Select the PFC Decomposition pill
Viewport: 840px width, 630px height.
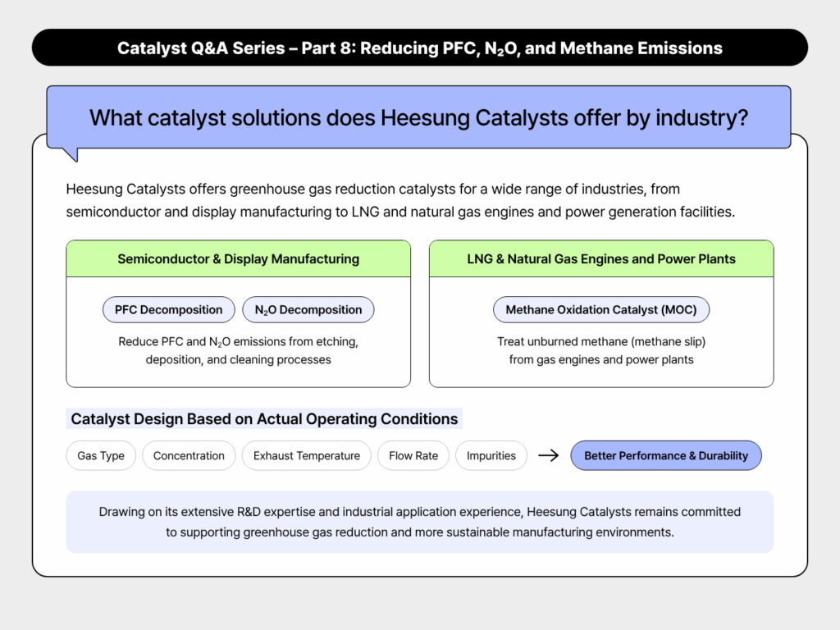[x=169, y=309]
